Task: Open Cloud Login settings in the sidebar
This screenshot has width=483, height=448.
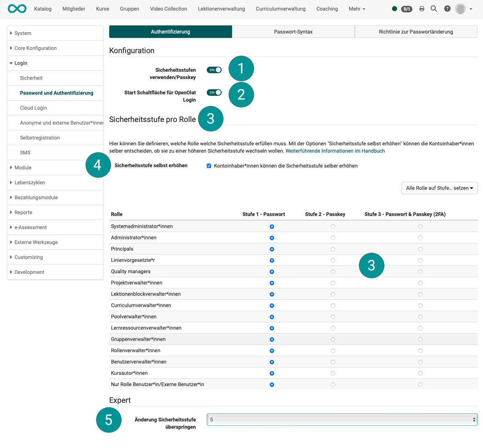Action: (x=33, y=108)
